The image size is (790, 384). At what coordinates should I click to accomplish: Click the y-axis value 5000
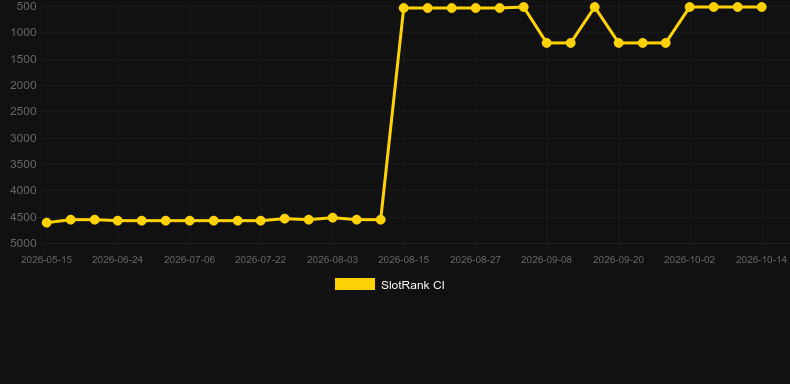click(x=24, y=243)
